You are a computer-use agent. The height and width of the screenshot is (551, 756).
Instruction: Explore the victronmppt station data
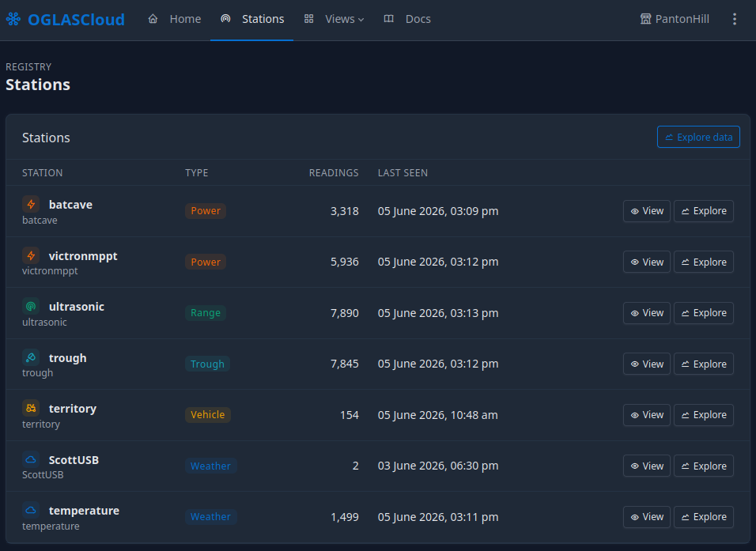pos(704,262)
